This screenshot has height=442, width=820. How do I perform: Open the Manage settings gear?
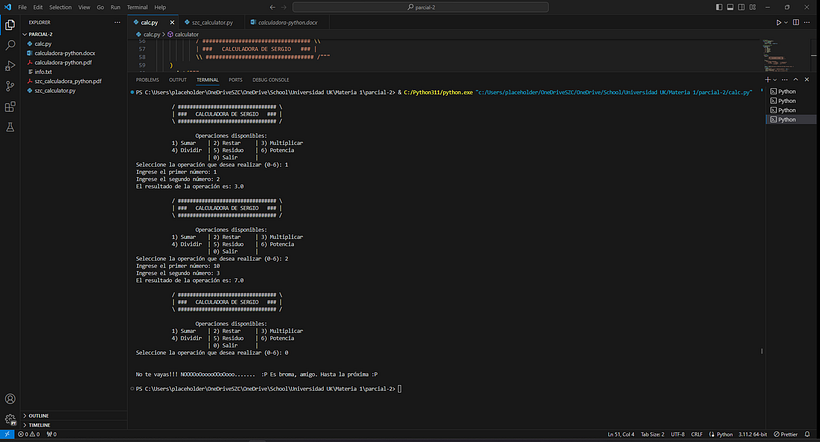point(10,419)
